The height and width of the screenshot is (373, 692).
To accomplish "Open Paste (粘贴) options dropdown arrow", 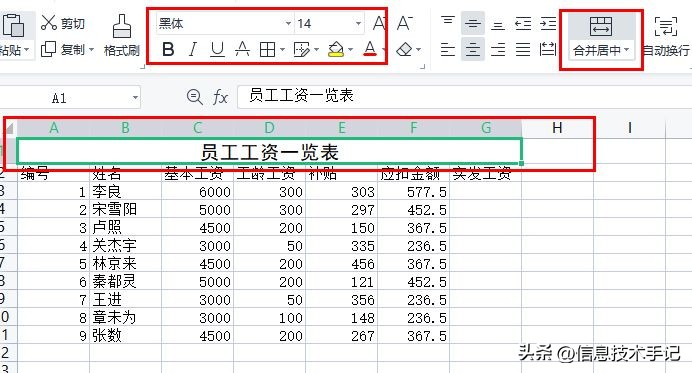I will (26, 50).
